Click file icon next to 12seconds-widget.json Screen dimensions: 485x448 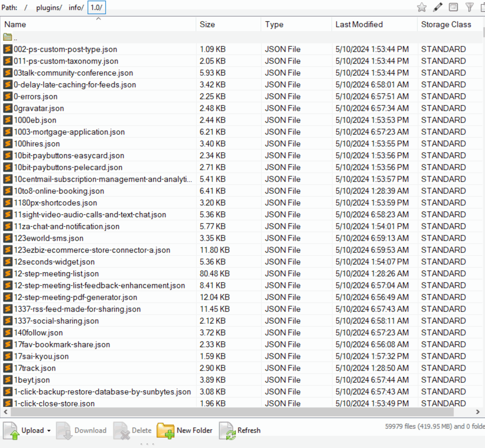pos(7,262)
